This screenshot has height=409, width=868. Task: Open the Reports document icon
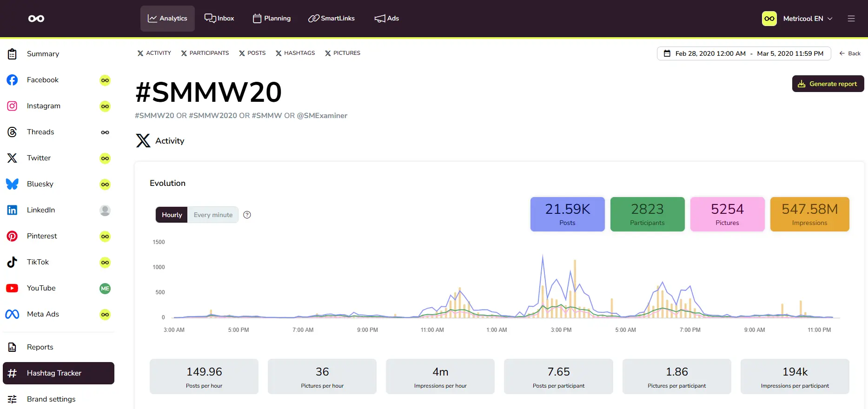click(13, 347)
